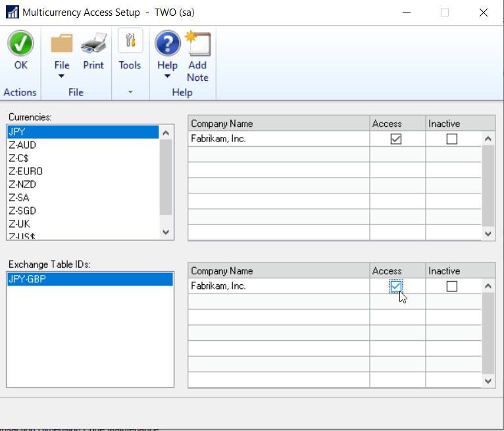Screen dimensions: 504x431
Task: Uncheck Access for Fabrikam in Currencies grid
Action: (396, 139)
